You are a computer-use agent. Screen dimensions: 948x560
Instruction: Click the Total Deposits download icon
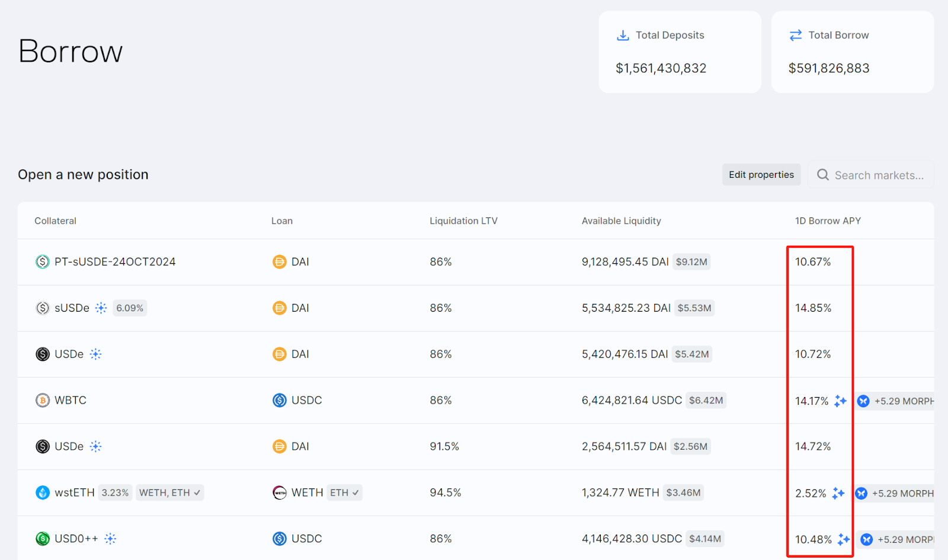point(623,36)
